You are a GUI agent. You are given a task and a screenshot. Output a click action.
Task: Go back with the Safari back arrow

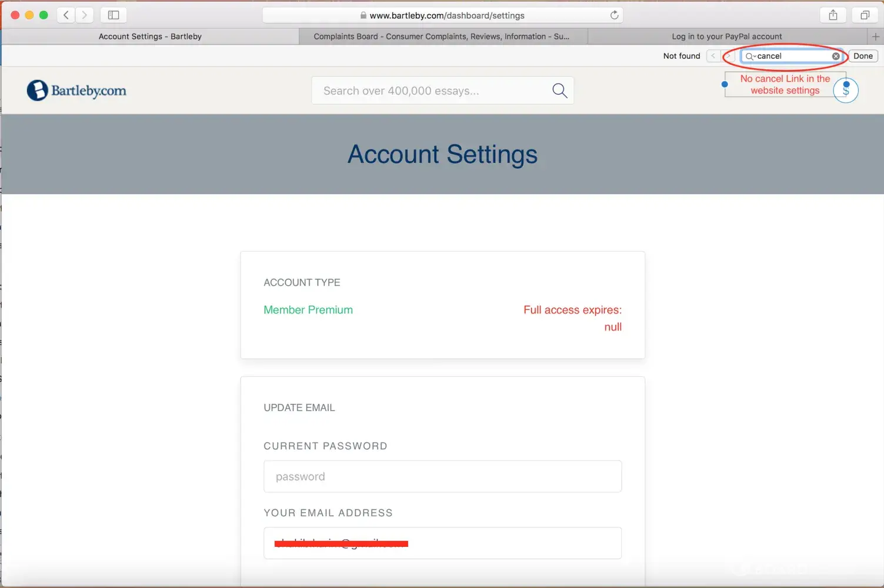(x=66, y=15)
